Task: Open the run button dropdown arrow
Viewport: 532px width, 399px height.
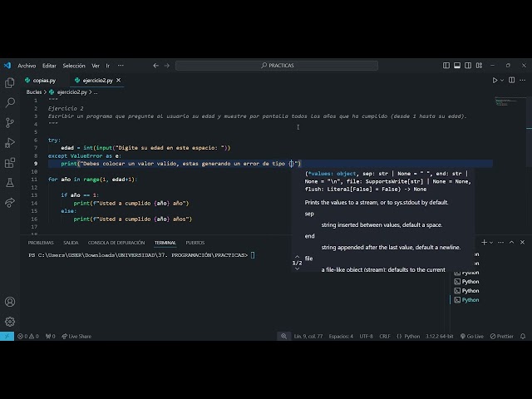Action: click(502, 81)
